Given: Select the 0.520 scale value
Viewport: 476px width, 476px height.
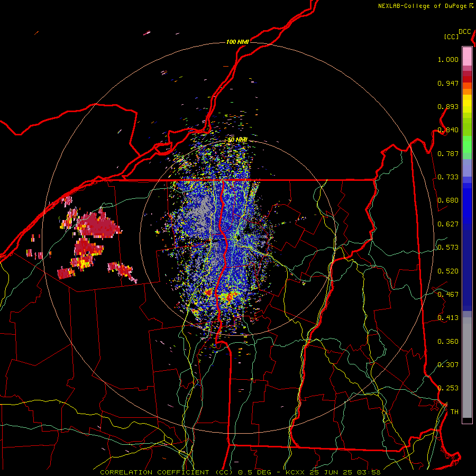Looking at the screenshot, I should click(x=448, y=271).
